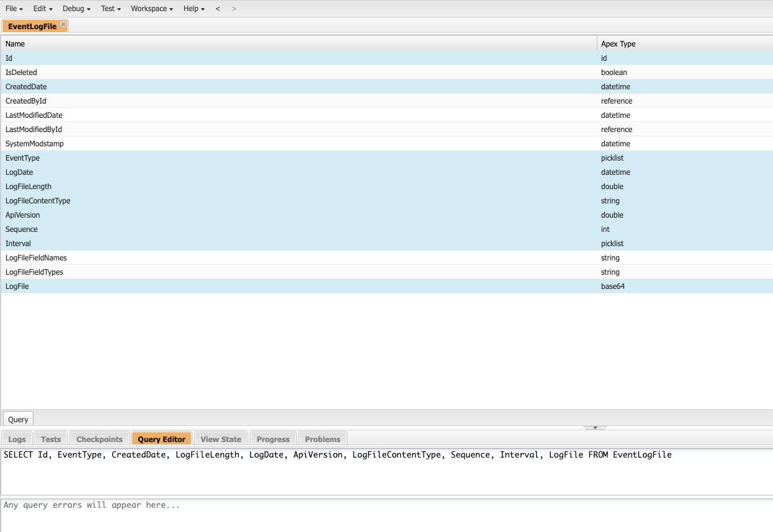
Task: Select the ApiVersion field row
Action: tap(386, 215)
